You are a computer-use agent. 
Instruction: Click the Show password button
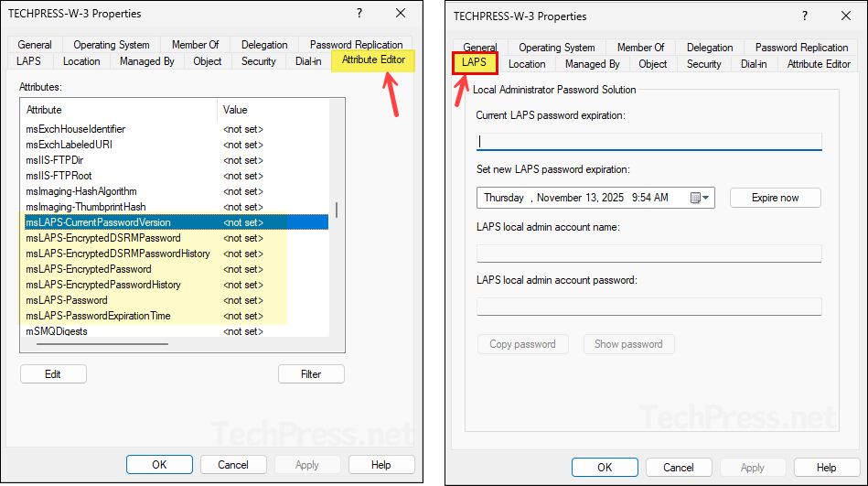[628, 344]
